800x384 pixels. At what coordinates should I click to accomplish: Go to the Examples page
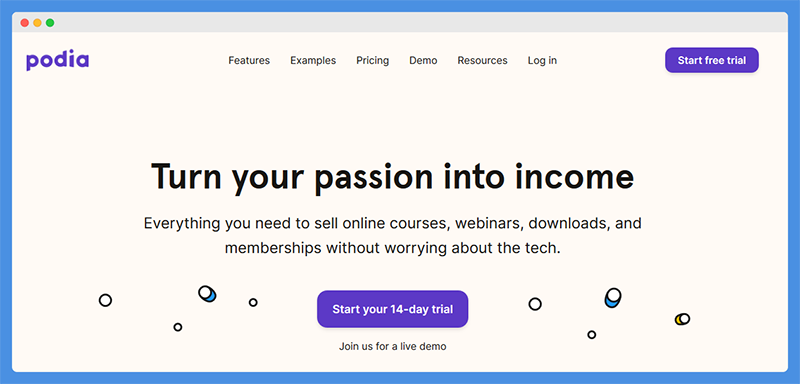click(313, 60)
